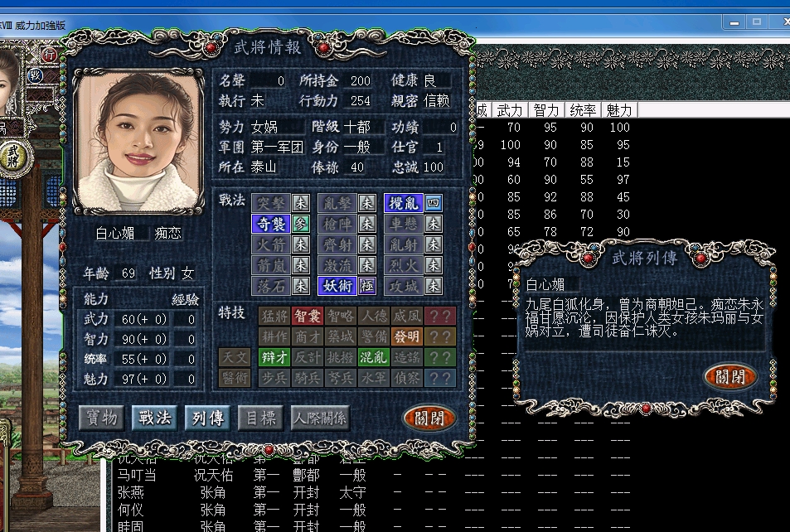790x532 pixels.
Task: Click the 騎兵 skill badge
Action: coord(308,378)
